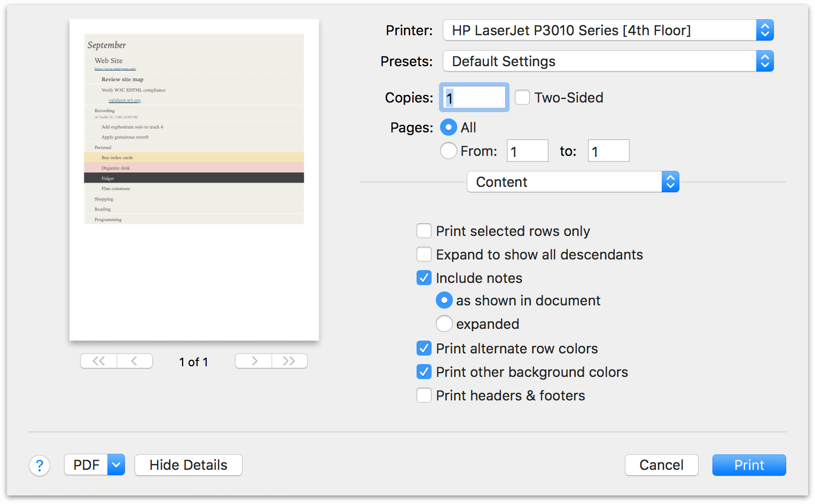Viewport: 815px width, 504px height.
Task: Click 'Buy index cards' row in preview
Action: tap(194, 157)
